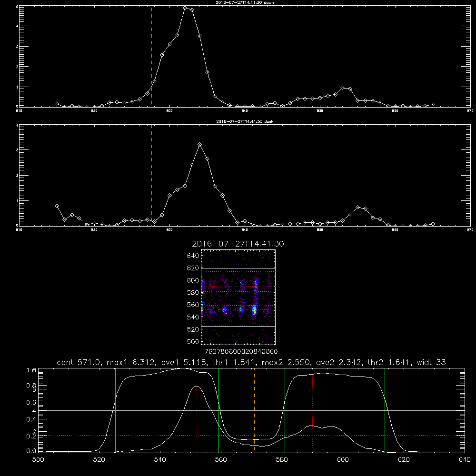The image size is (476, 476).
Task: Click the green vertical line near 525 in bottom plot
Action: click(115, 410)
